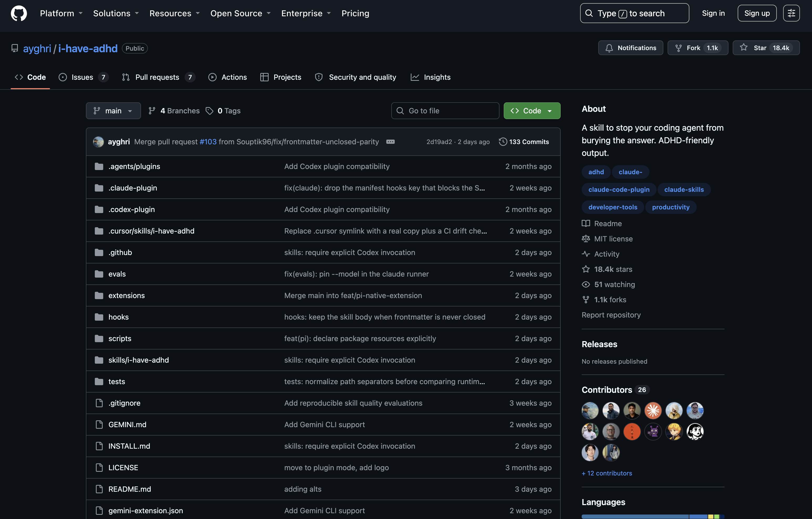Open the INSTALL.md file
Screen dimensions: 812x519
(x=129, y=446)
